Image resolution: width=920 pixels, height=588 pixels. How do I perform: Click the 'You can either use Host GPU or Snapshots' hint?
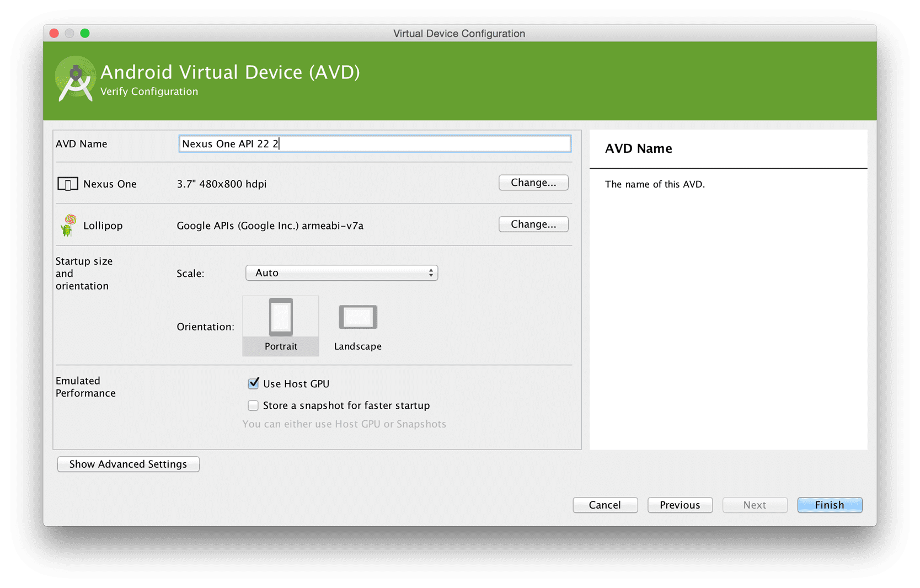344,424
